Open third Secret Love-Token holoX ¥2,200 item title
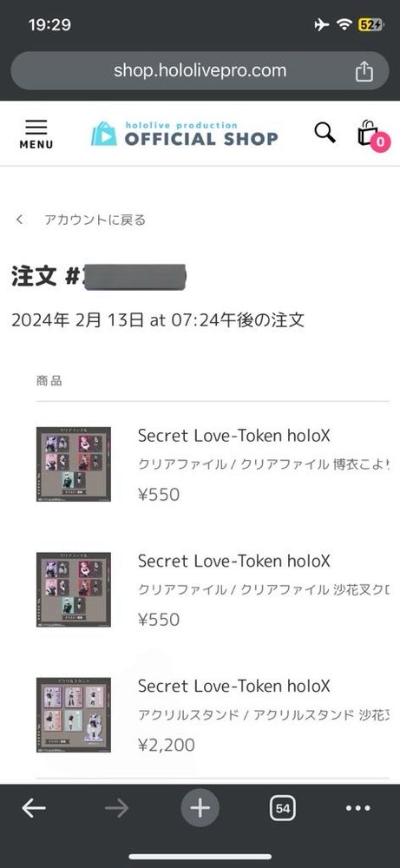 tap(234, 687)
